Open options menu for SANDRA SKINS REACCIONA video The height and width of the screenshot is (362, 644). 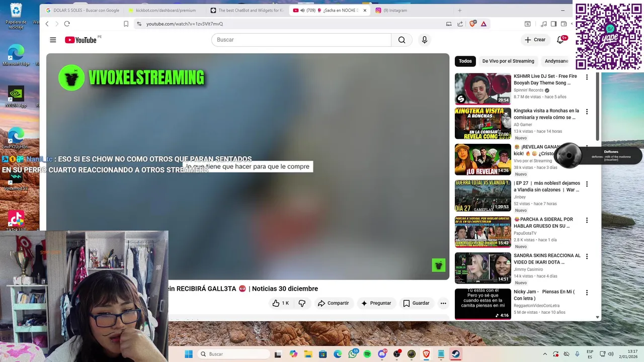coord(587,256)
